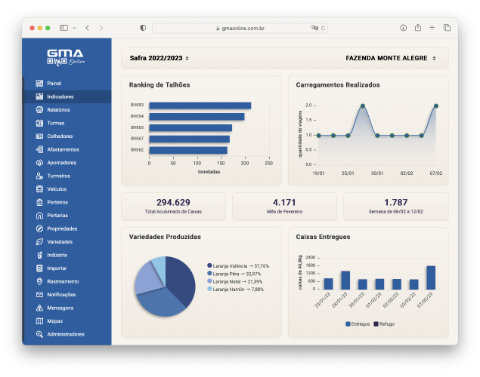Click the Administradores icon in sidebar

tap(39, 334)
